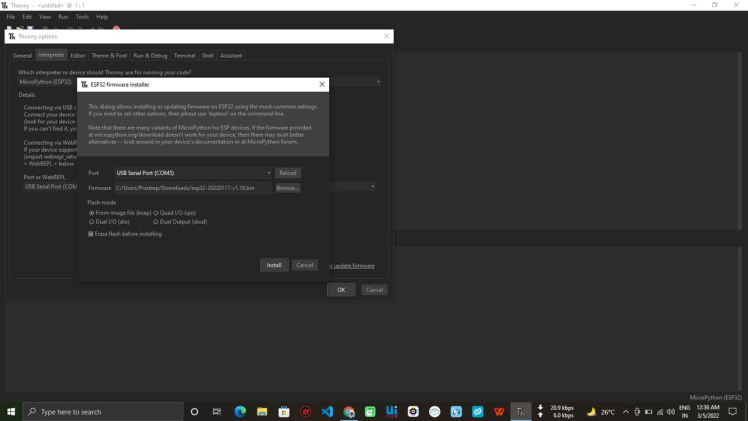Expand the 'Port or WebREPL' dropdown arrow
Viewport: 748px width, 421px height.
pyautogui.click(x=373, y=186)
